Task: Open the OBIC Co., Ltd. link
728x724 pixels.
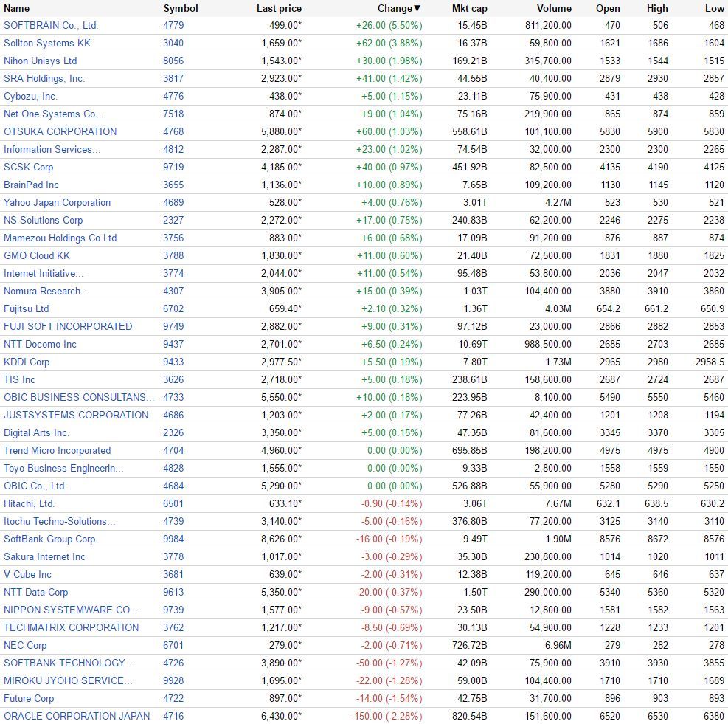Action: pyautogui.click(x=35, y=486)
